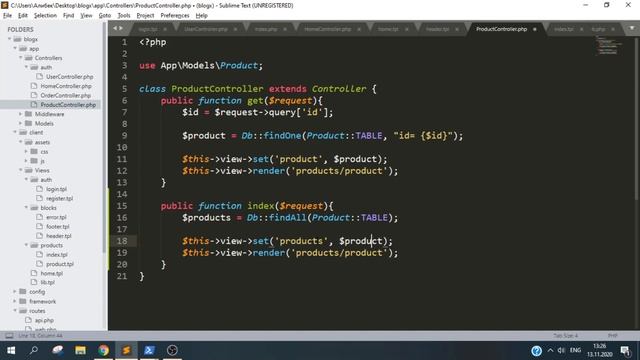Click the status bar panel switcher icon
This screenshot has width=640, height=360.
pyautogui.click(x=9, y=336)
